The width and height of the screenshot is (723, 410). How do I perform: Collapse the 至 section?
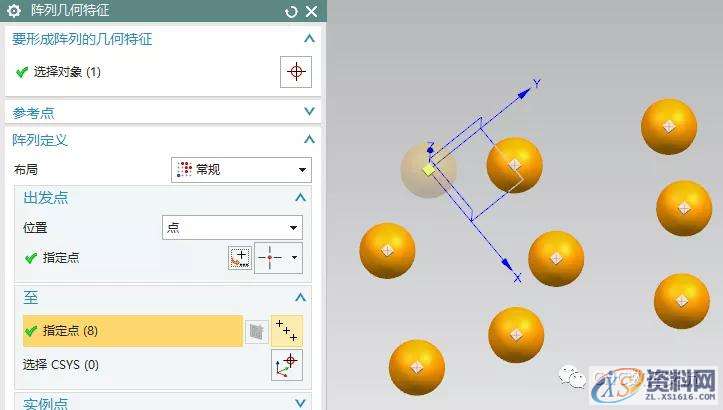click(301, 297)
